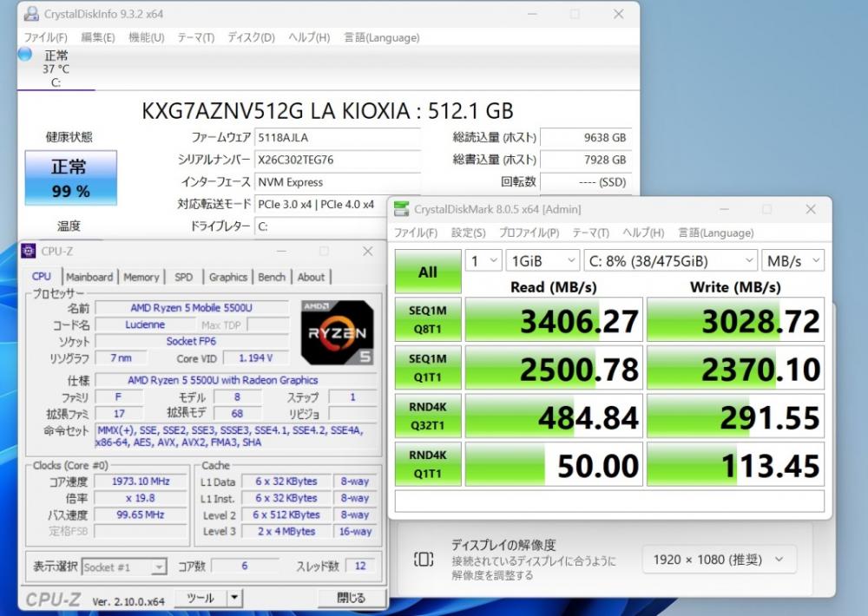Open the テーマ(T) menu in CrystalDiskMark
Screen dimensions: 868x616
tap(590, 233)
